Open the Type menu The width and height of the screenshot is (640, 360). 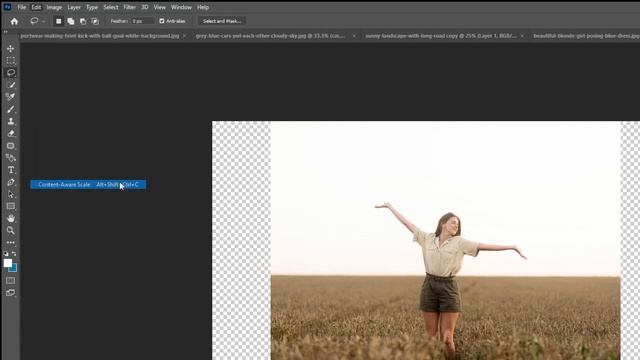[x=92, y=7]
